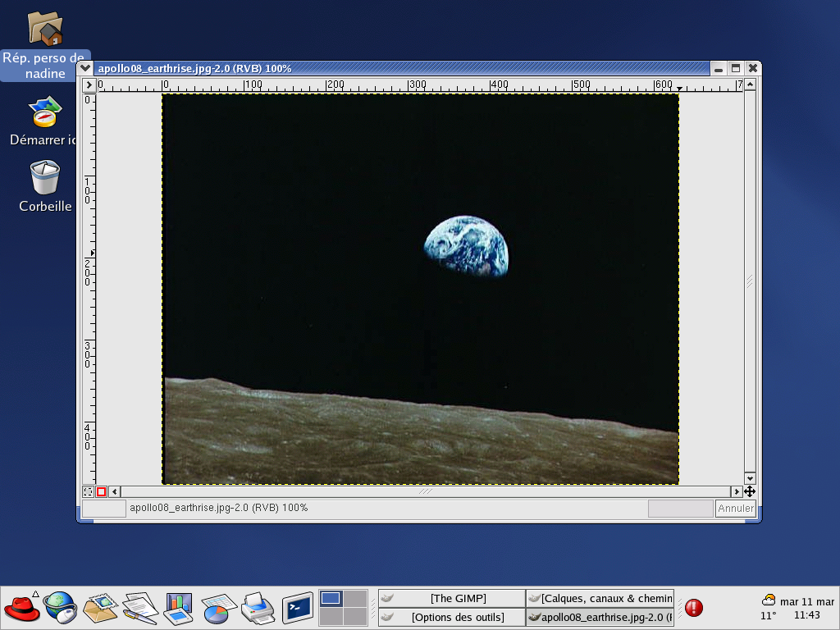
Task: Minimize the apollo08_earthrise image window
Action: (x=719, y=69)
